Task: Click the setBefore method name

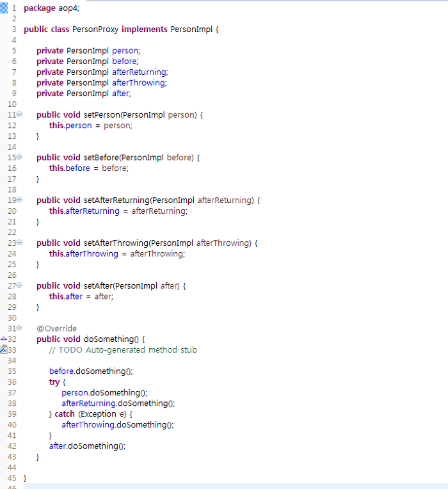Action: pos(101,157)
